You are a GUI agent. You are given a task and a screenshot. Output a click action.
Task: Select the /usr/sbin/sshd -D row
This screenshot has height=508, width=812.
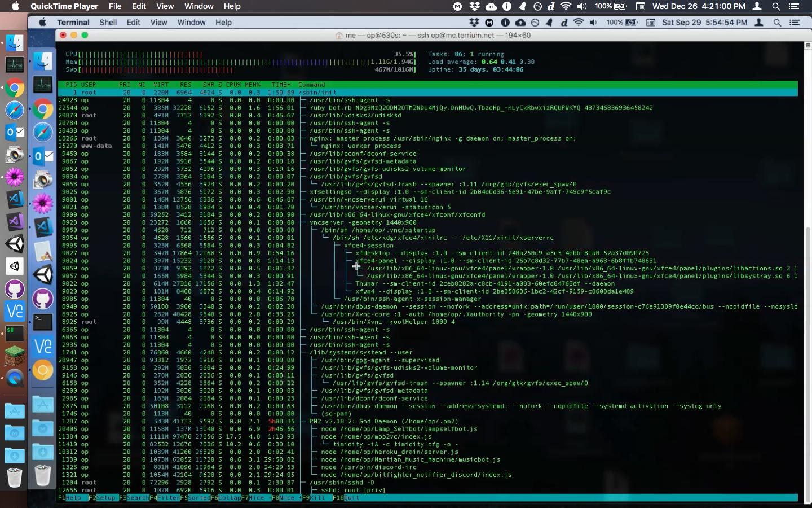tap(428, 483)
